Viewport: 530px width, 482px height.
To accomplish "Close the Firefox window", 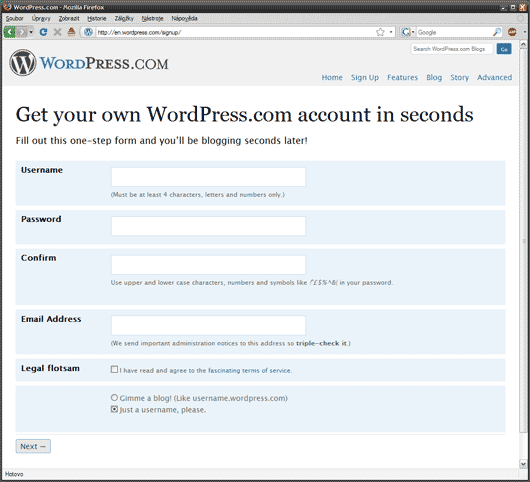I will click(x=523, y=7).
